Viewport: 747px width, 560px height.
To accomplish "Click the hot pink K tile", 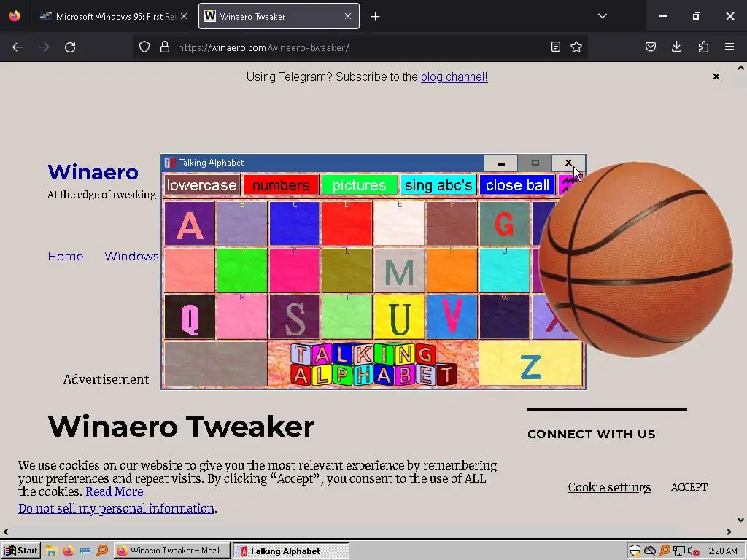I will coord(295,270).
